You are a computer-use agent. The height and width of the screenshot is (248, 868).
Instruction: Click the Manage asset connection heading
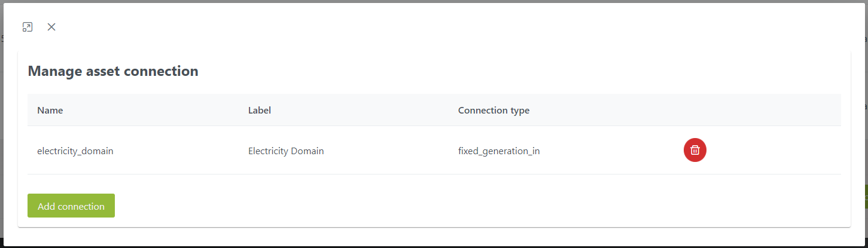click(113, 71)
